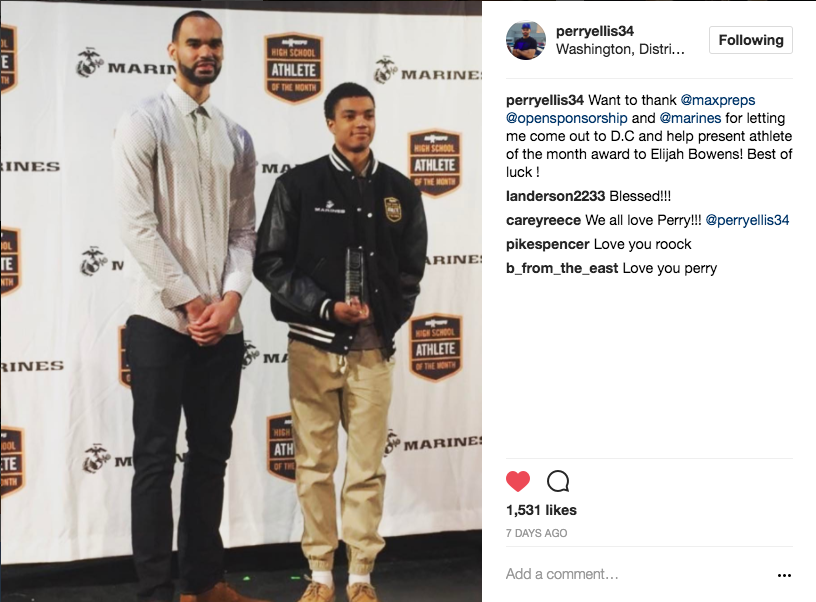This screenshot has height=602, width=816.
Task: Focus the Add a comment field
Action: tap(638, 574)
